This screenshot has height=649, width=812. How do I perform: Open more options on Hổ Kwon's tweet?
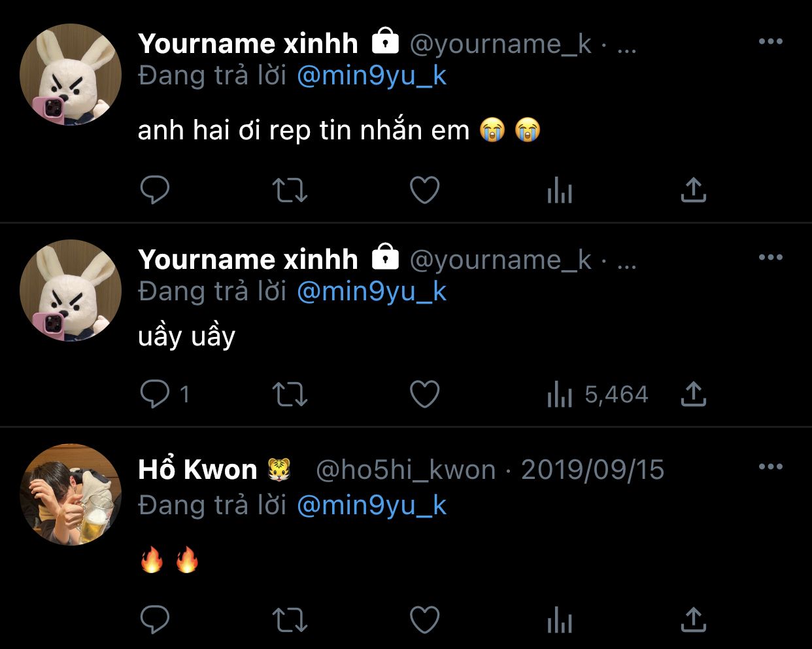pos(770,467)
